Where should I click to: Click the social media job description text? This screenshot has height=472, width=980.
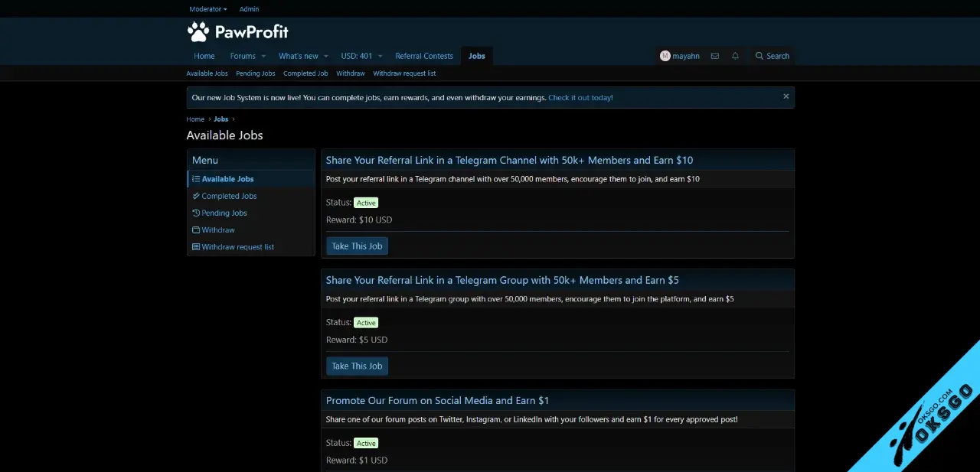point(532,420)
